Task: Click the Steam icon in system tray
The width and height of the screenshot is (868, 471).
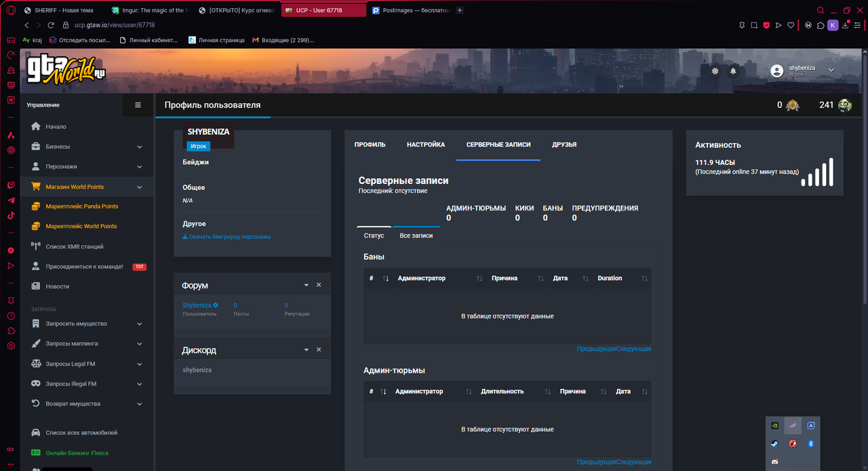Action: (774, 444)
